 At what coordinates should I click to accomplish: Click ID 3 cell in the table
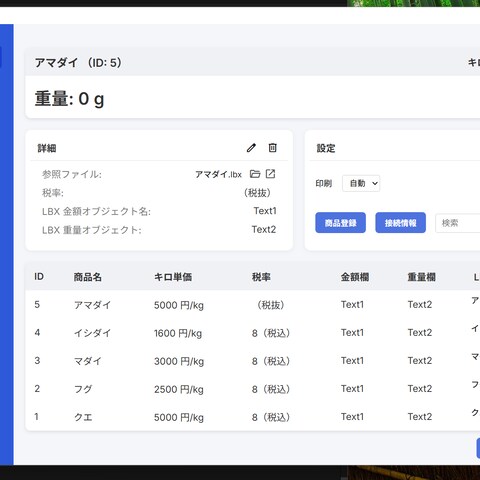[x=37, y=361]
